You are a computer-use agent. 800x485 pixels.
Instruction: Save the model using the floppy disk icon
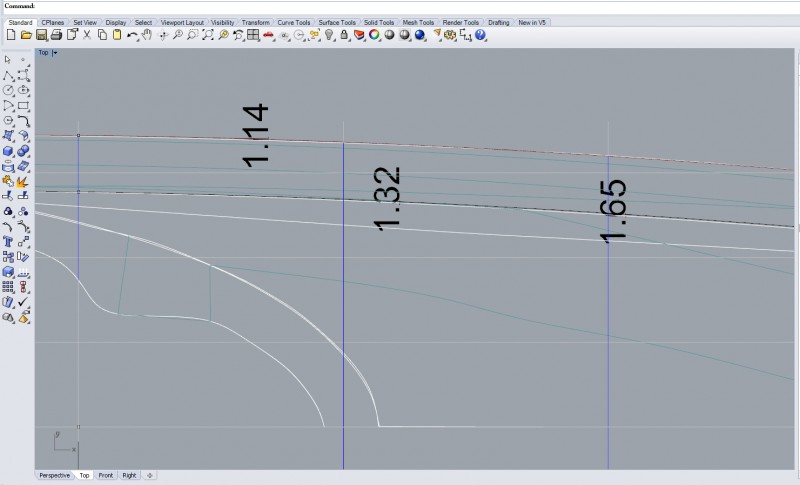click(41, 35)
